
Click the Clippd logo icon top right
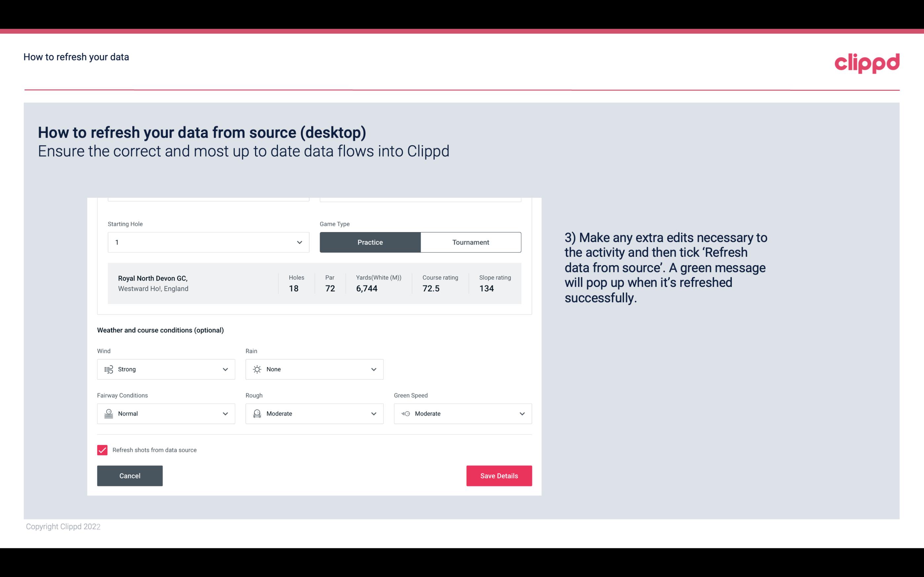(x=867, y=62)
